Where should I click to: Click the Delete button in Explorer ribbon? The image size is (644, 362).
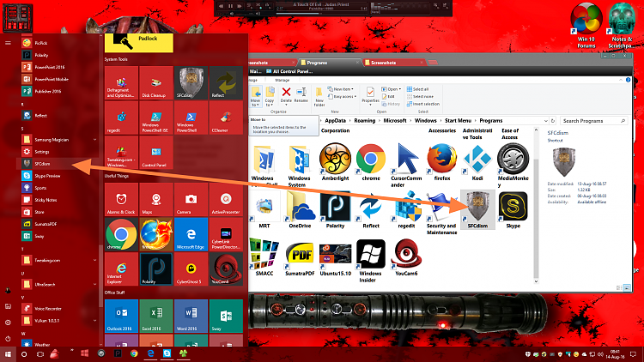point(286,95)
